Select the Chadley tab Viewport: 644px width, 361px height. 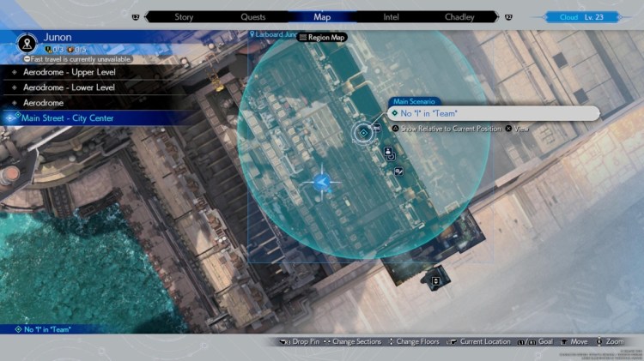coord(460,16)
